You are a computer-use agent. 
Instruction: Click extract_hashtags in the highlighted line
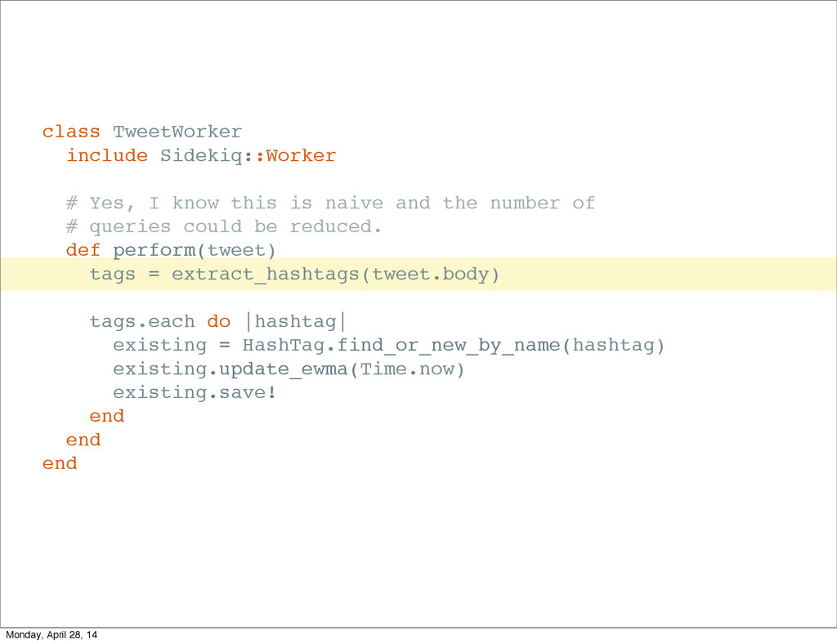[x=266, y=275]
